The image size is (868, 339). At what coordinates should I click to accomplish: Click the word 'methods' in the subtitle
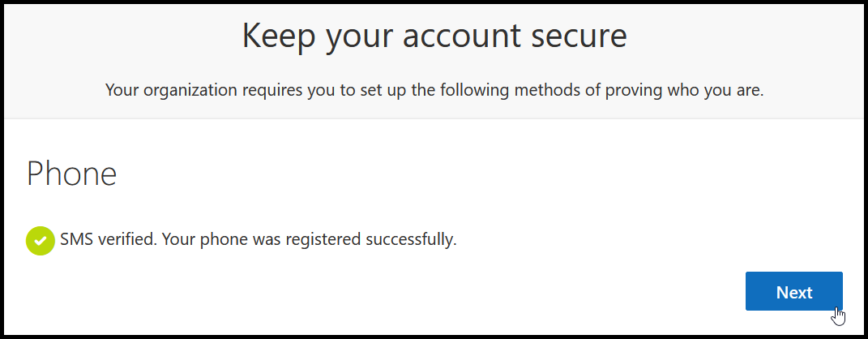[548, 90]
